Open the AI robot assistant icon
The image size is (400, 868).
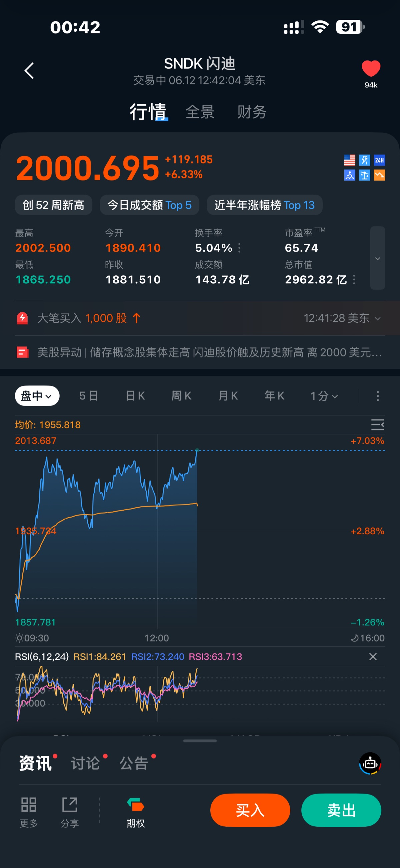[x=370, y=763]
